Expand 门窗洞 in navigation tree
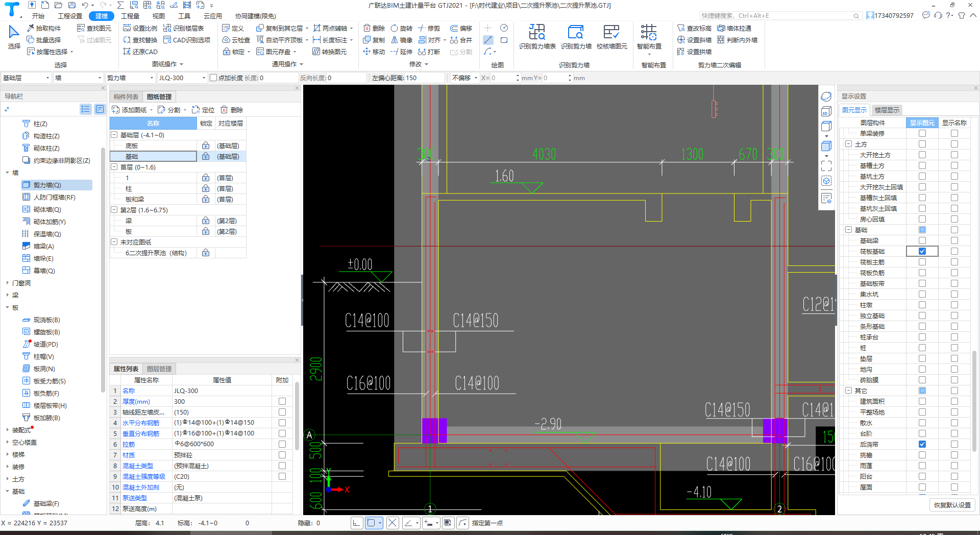Viewport: 980px width, 535px height. pyautogui.click(x=7, y=283)
